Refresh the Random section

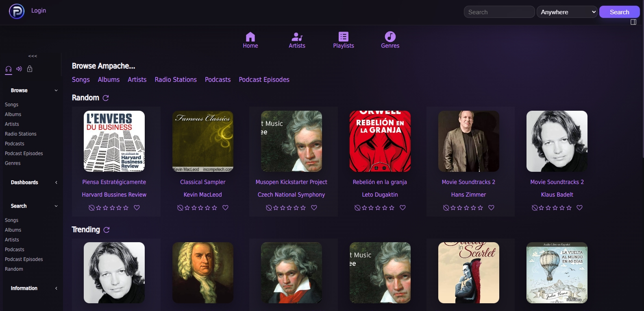point(106,98)
